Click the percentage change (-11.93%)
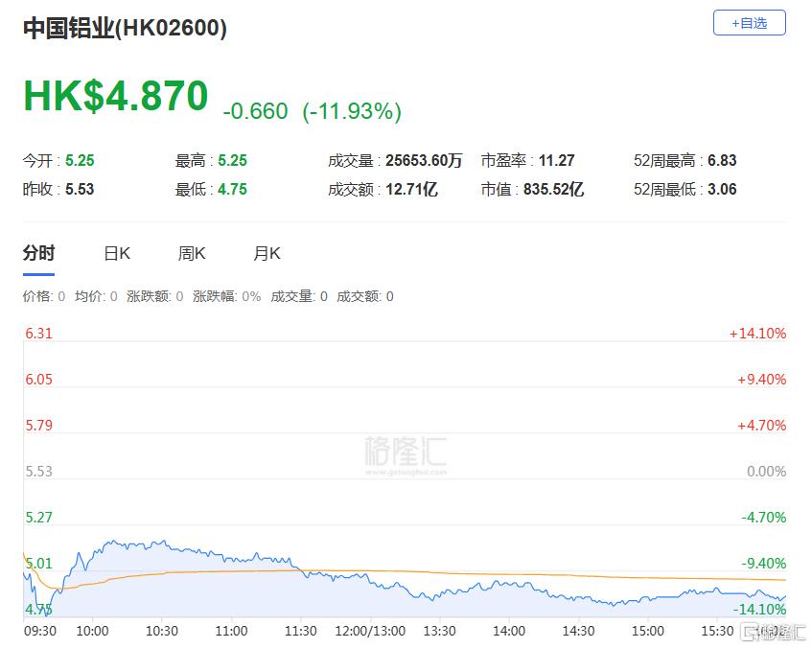This screenshot has width=812, height=648. pyautogui.click(x=352, y=111)
